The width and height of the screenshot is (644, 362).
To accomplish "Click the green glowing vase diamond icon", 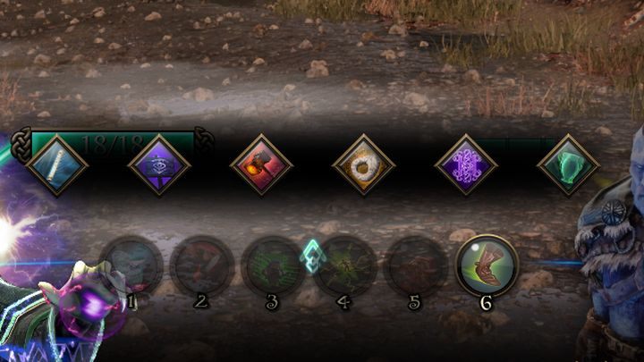I will 569,165.
